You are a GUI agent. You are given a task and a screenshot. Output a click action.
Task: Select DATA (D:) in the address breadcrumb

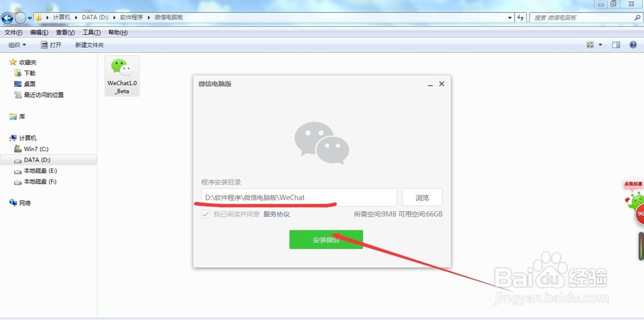tap(95, 17)
